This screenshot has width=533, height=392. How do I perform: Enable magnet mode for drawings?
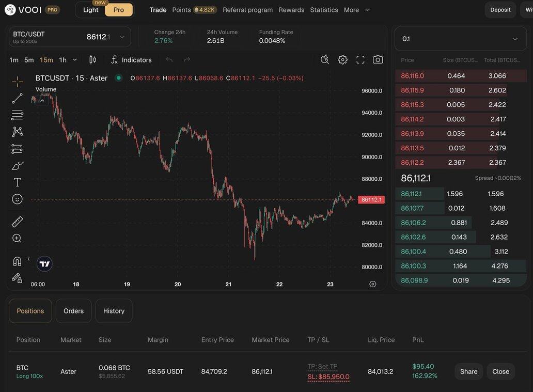point(17,261)
